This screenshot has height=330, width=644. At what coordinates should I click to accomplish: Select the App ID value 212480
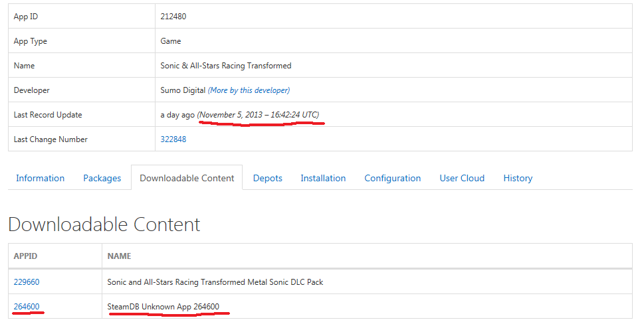click(x=173, y=17)
